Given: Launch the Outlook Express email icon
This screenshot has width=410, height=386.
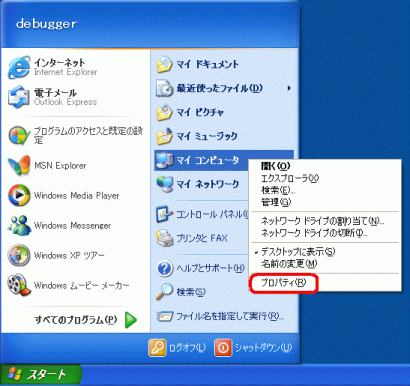Looking at the screenshot, I should tap(19, 97).
